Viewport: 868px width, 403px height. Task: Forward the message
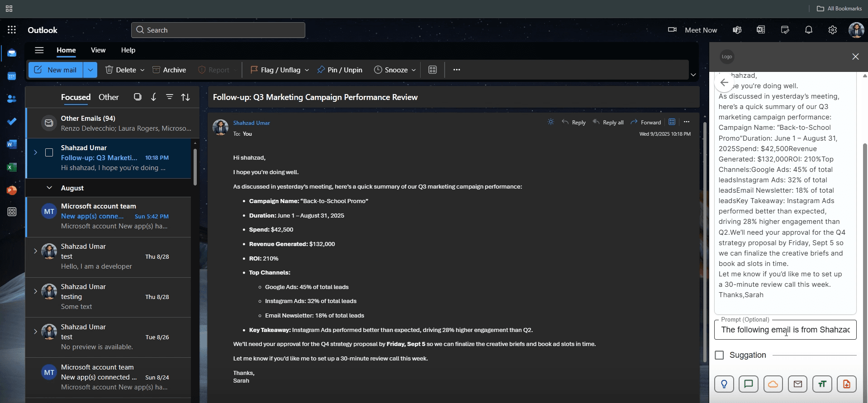(x=646, y=122)
